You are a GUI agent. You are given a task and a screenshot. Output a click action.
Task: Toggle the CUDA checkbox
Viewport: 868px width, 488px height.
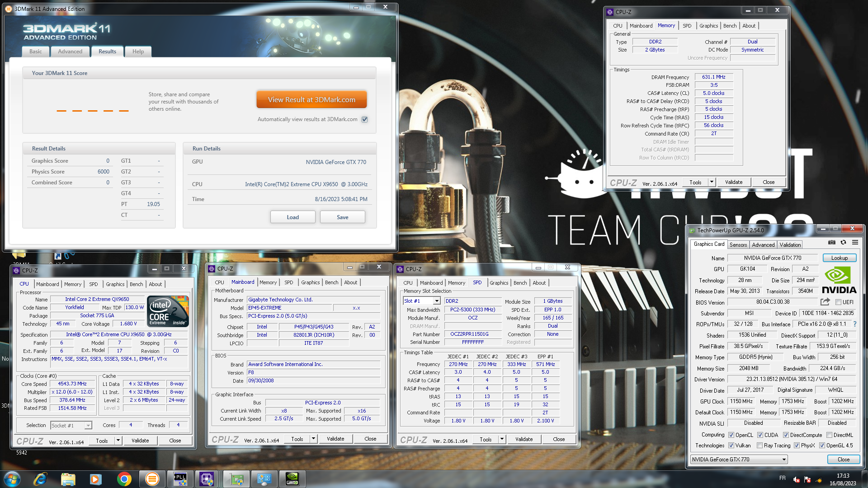[760, 435]
